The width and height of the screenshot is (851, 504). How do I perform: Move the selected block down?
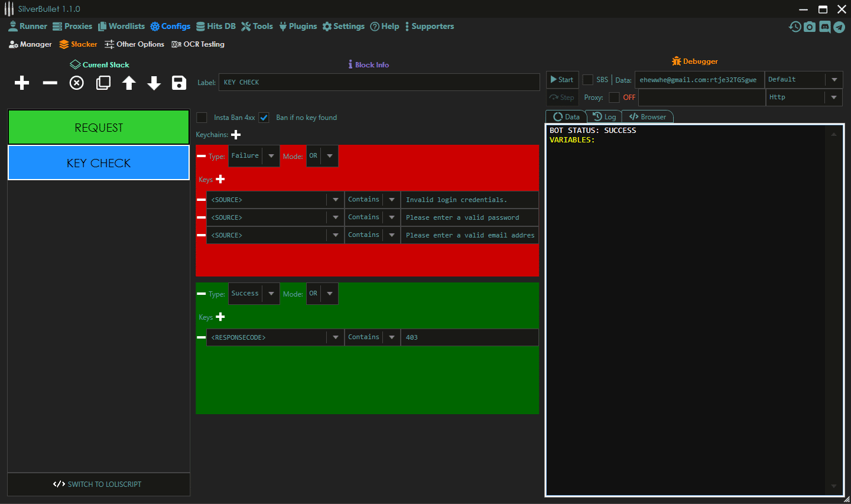point(154,83)
